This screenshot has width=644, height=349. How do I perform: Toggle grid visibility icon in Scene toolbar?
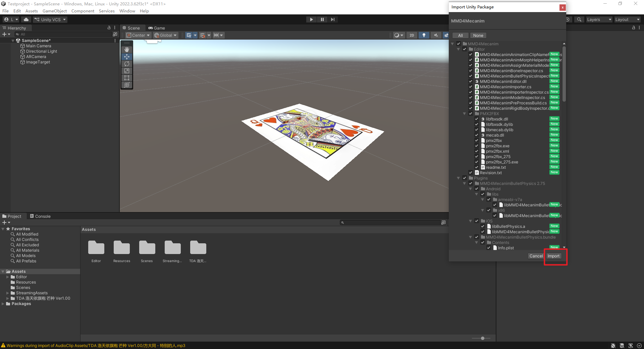[189, 35]
